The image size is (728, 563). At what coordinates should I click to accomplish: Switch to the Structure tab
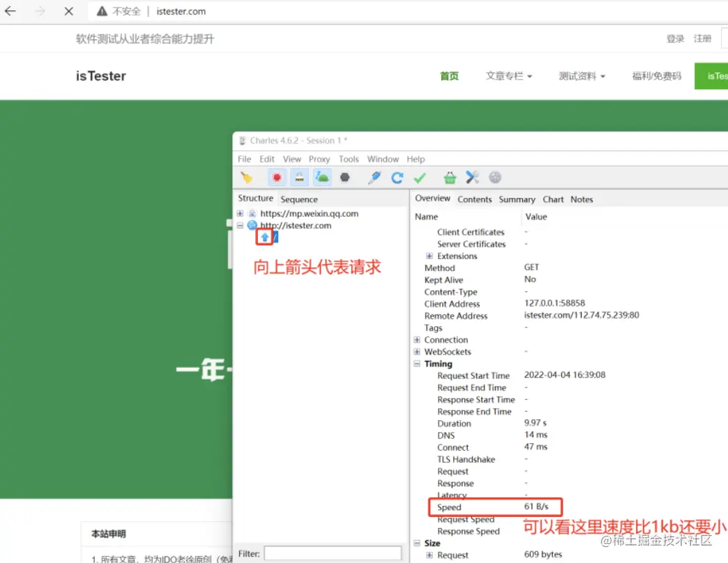coord(255,198)
